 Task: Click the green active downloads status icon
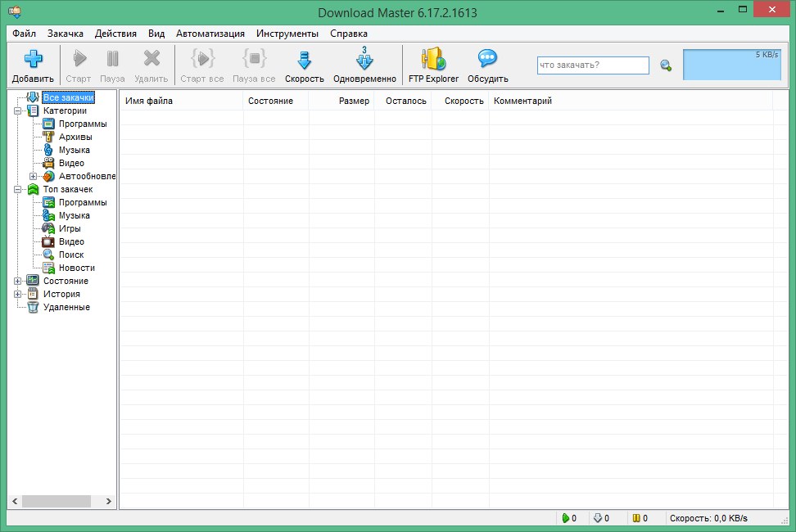coord(565,518)
